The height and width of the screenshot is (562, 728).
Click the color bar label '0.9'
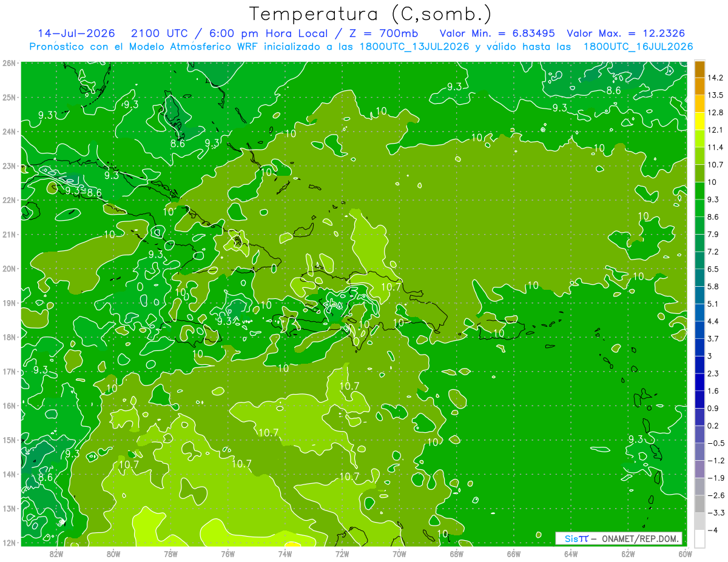(713, 408)
